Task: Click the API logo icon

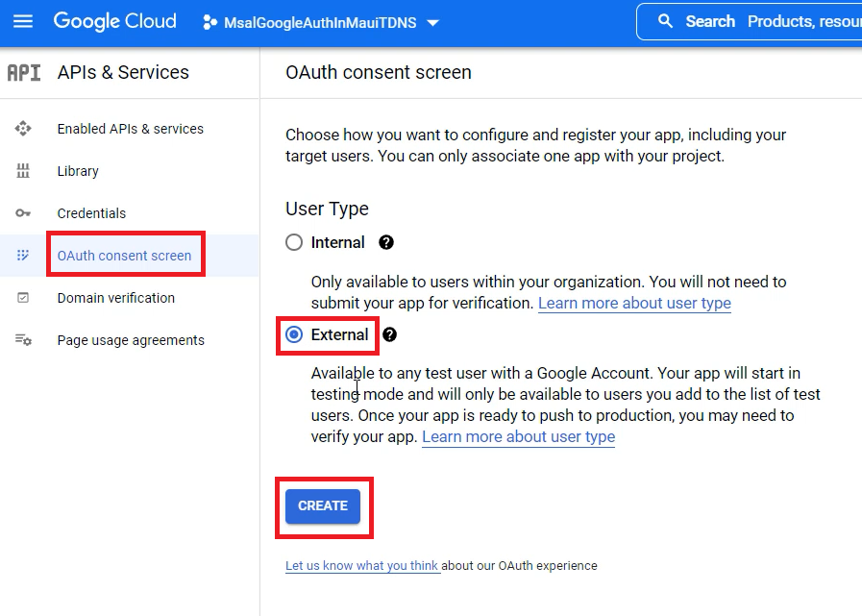Action: click(24, 73)
